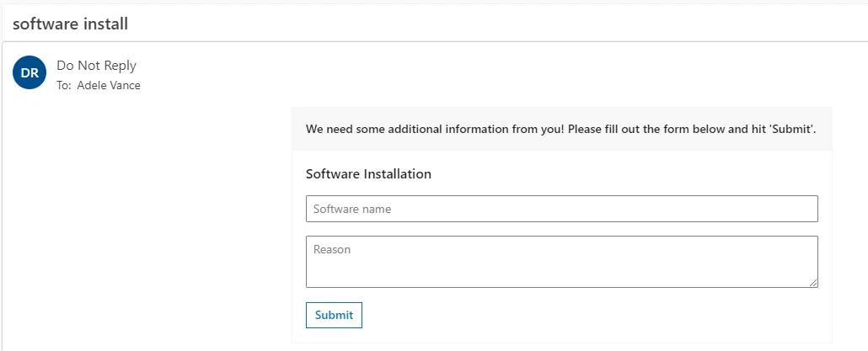The width and height of the screenshot is (868, 351).
Task: Focus the Software name input field
Action: [x=562, y=209]
